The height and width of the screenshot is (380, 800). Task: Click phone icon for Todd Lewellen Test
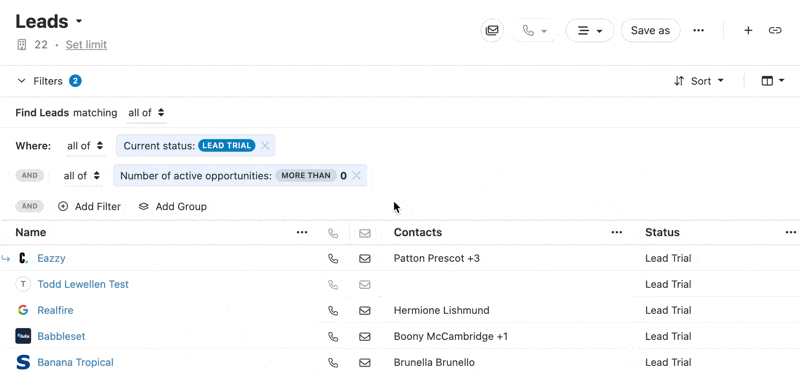coord(333,285)
